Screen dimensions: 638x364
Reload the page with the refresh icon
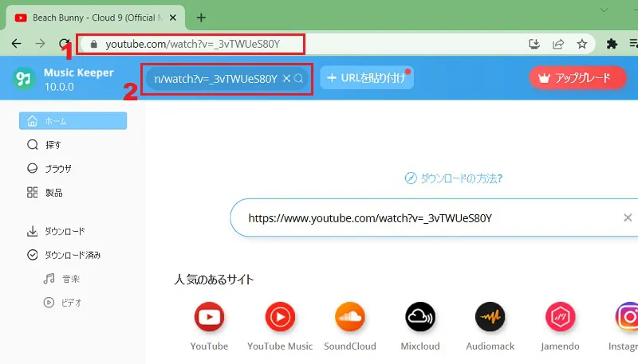tap(64, 44)
